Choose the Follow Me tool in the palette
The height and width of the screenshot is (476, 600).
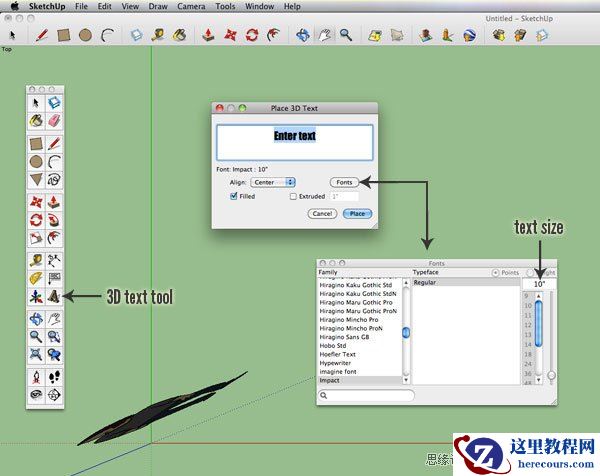(54, 220)
